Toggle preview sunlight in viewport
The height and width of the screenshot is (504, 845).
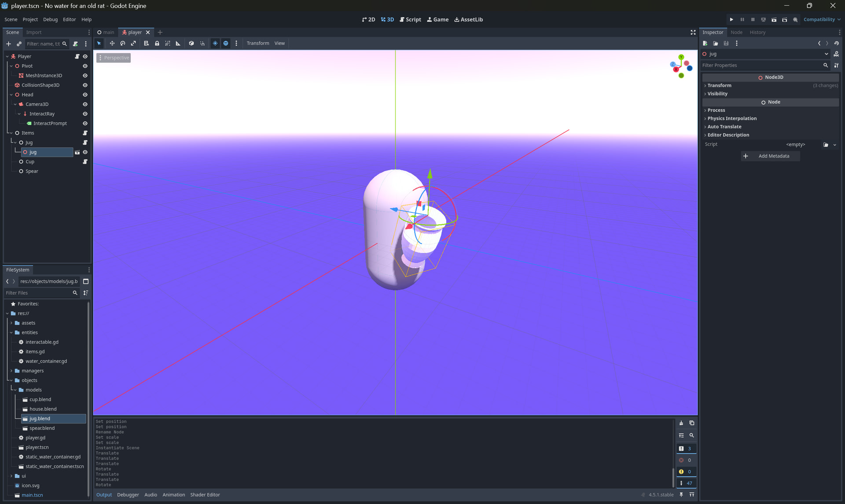click(215, 43)
